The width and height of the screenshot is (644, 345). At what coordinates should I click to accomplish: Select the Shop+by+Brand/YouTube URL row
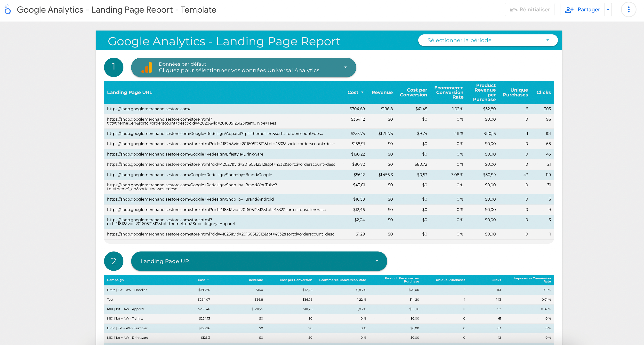coord(329,187)
